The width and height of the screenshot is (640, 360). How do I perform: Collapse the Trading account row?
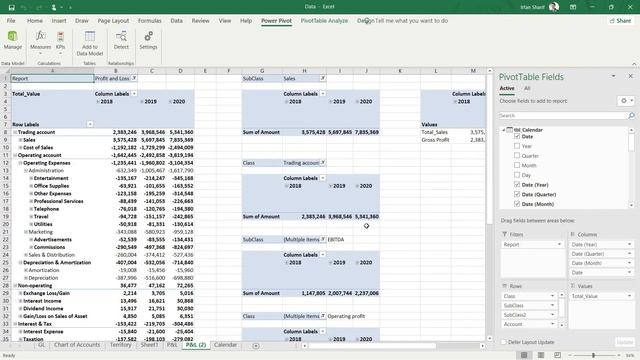[15, 132]
